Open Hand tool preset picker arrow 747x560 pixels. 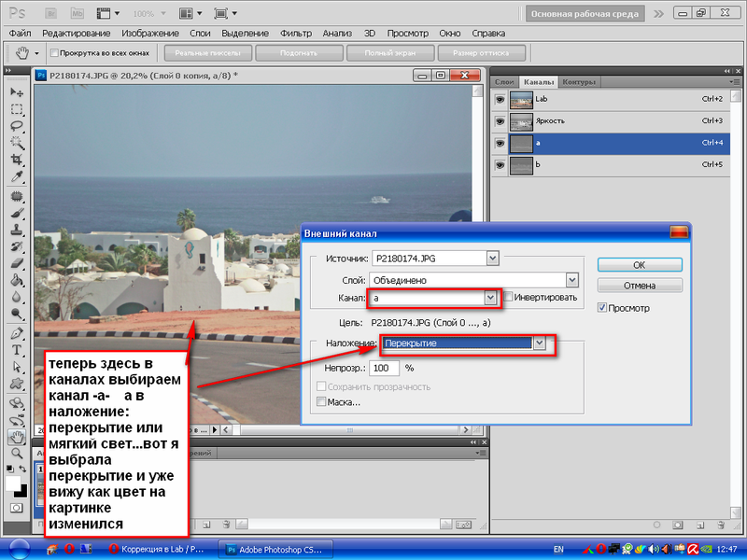click(x=36, y=53)
